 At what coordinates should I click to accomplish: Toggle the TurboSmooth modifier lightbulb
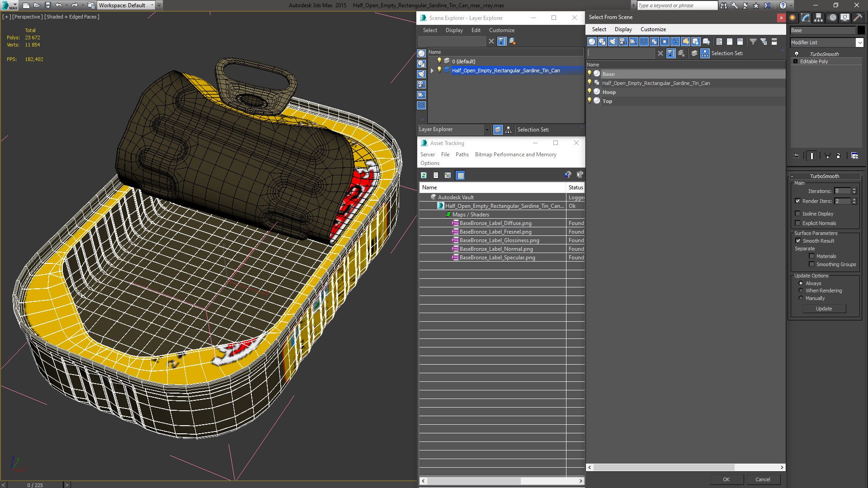tap(797, 54)
